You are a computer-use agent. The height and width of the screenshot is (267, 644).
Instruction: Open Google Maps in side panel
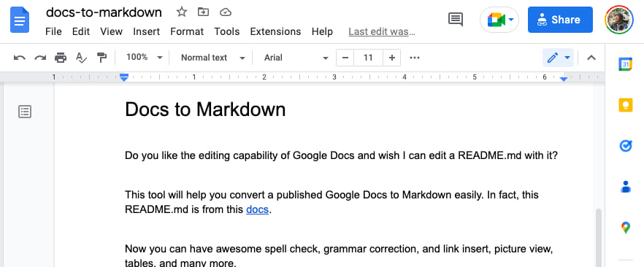pyautogui.click(x=626, y=227)
